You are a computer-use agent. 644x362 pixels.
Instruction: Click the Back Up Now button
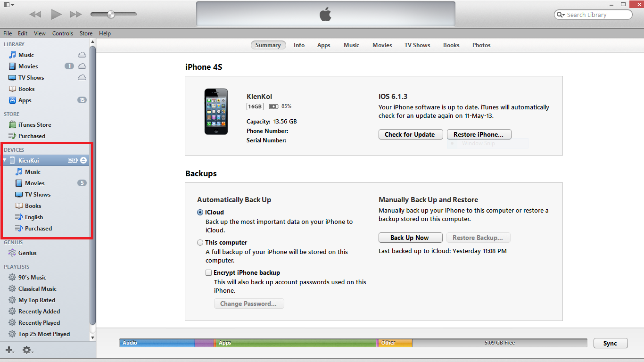point(410,238)
